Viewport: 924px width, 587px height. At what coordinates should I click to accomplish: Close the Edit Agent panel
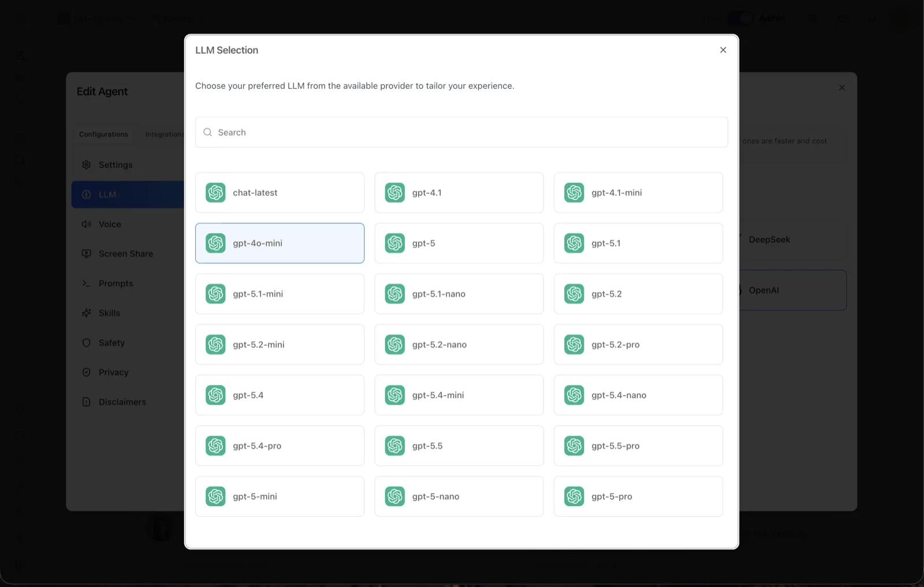tap(842, 88)
